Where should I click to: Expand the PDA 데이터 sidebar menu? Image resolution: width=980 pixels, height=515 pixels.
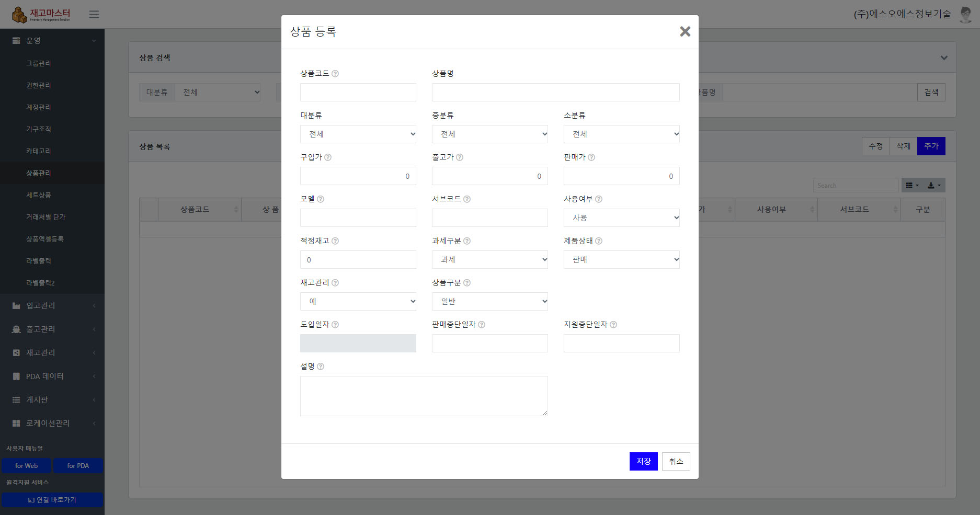pyautogui.click(x=52, y=376)
